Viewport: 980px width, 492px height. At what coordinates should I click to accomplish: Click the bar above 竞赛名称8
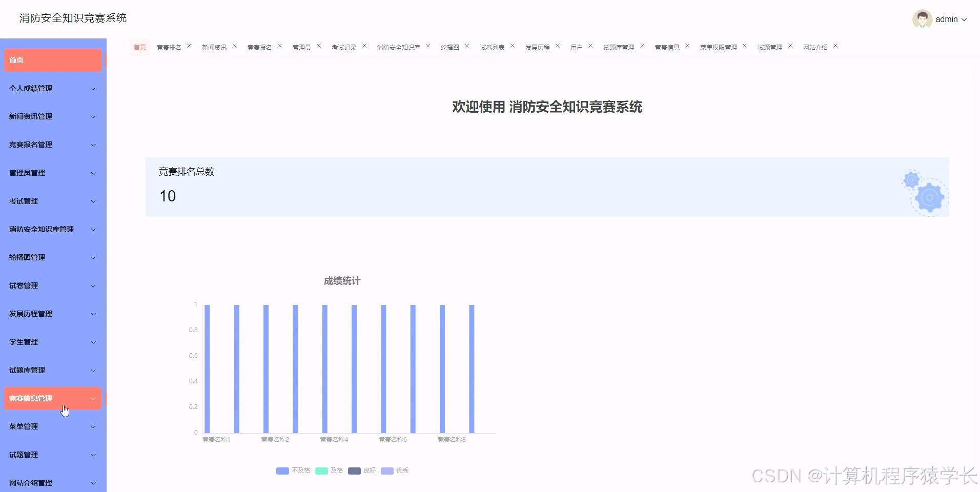coord(442,369)
